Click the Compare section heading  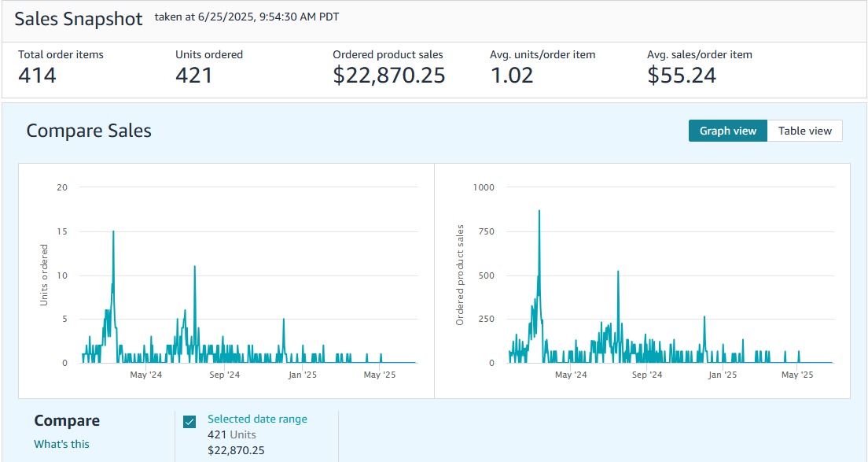(x=67, y=421)
